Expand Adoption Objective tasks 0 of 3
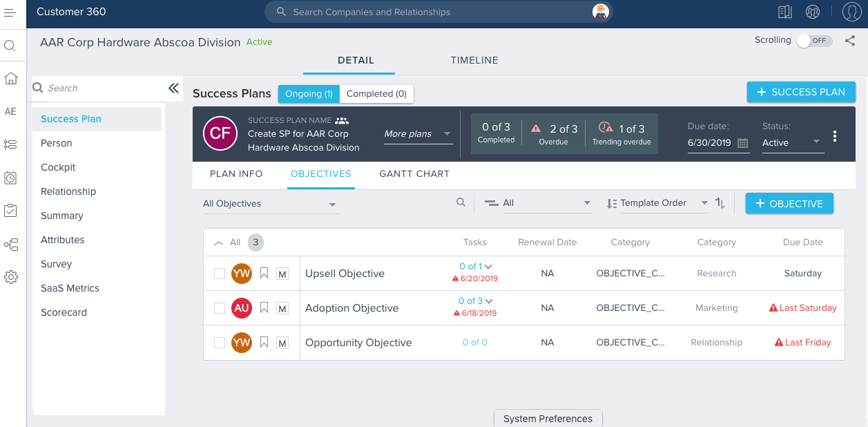Screen dimensions: 868x427 [x=476, y=301]
